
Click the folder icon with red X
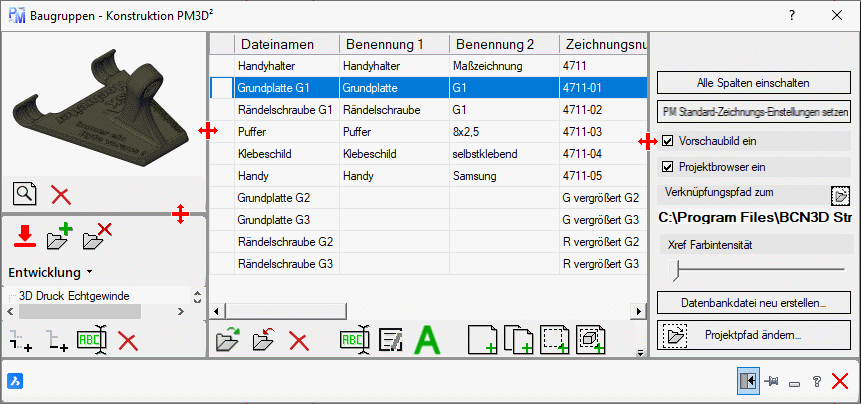(97, 236)
